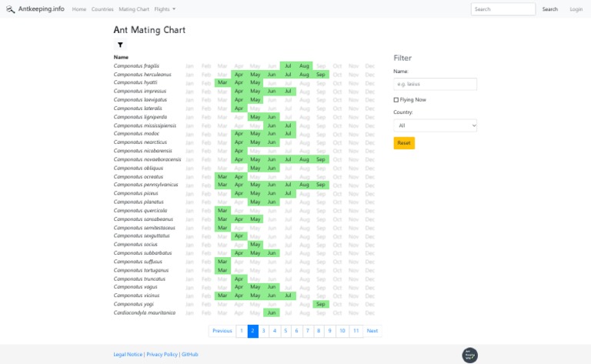Click the Antkeeping.info magnifier logo
The image size is (591, 364).
tap(11, 9)
